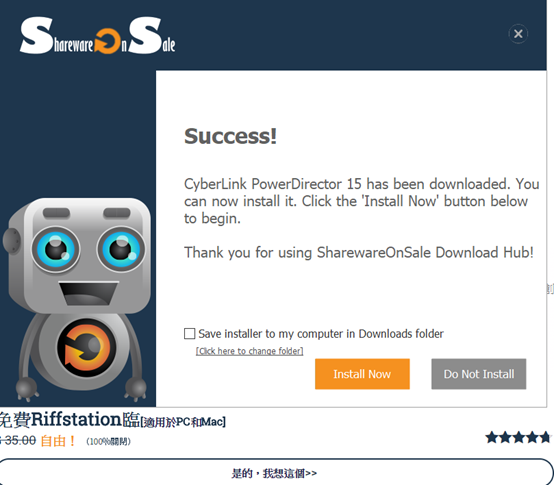Click the Do Not Install button
Screen dimensions: 554x485
coord(478,374)
